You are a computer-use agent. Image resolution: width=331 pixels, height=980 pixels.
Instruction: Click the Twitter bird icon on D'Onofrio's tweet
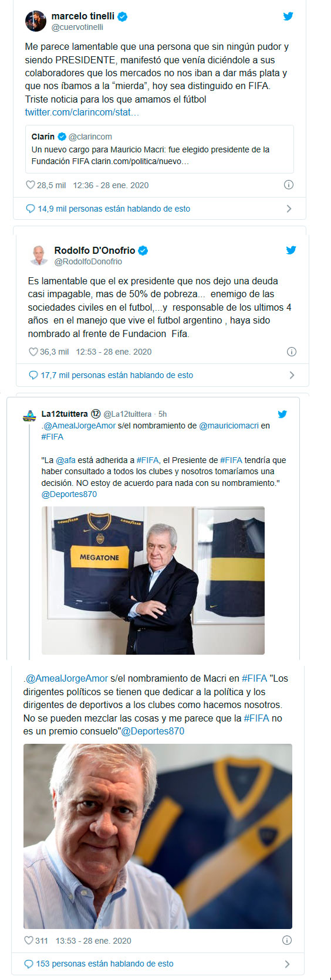tap(291, 250)
